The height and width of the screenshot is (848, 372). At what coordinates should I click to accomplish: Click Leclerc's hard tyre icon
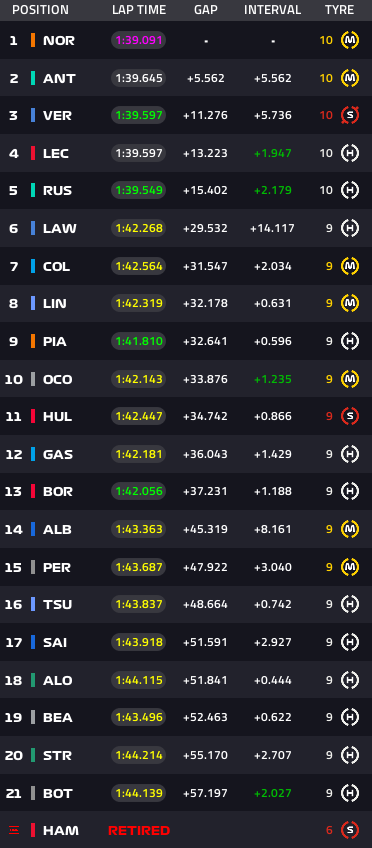tap(350, 153)
